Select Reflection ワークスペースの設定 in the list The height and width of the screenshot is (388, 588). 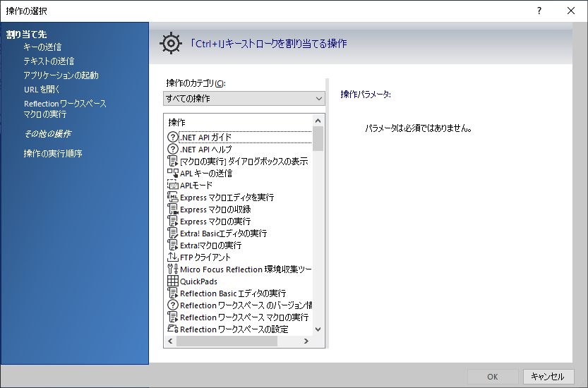point(234,329)
